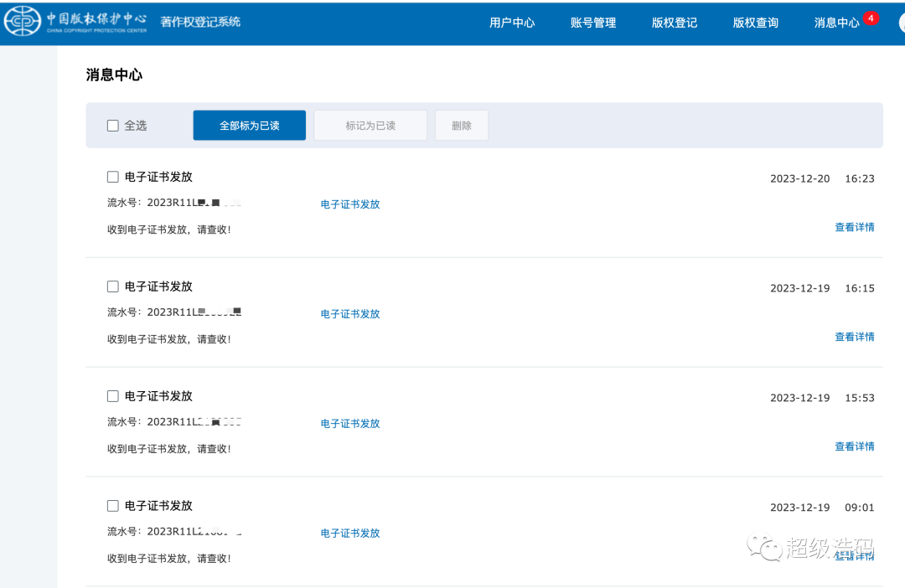Click the timestamp 2023-12-19 09:01
Screen dimensions: 905x588
(823, 508)
